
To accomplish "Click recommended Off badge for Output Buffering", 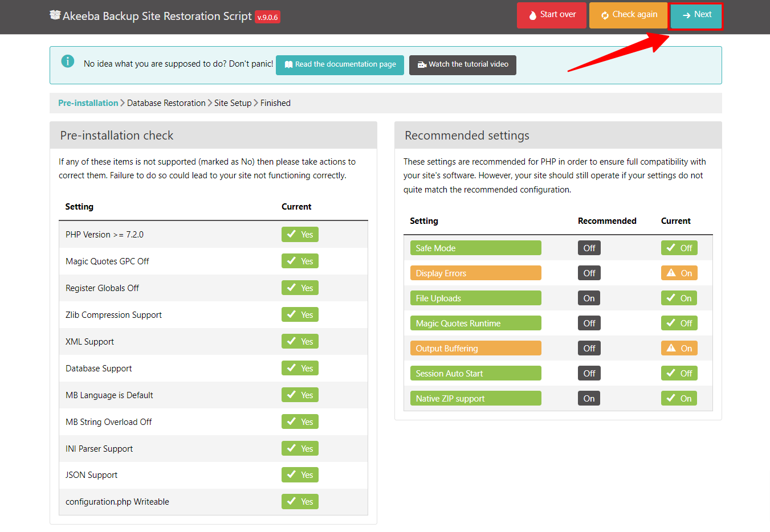I will (x=589, y=348).
